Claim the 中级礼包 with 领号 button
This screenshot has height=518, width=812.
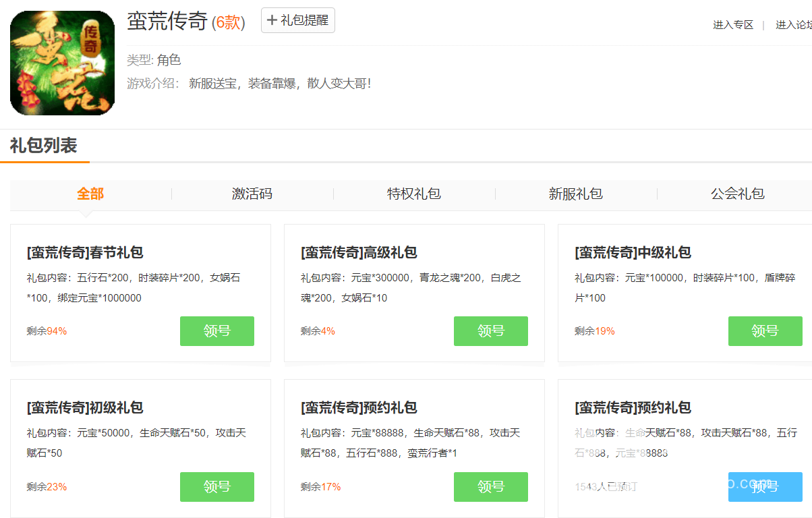tap(765, 331)
